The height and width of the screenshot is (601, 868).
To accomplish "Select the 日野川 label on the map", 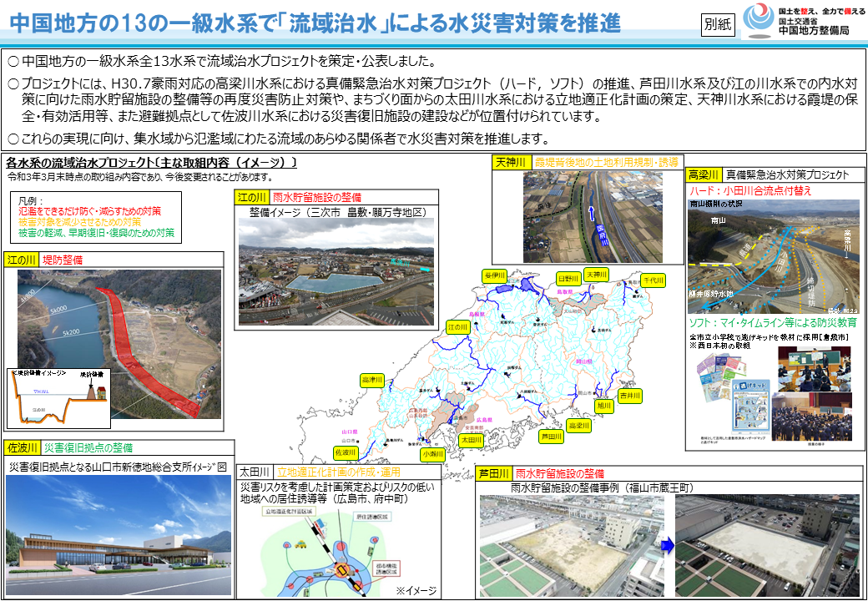I will pyautogui.click(x=568, y=278).
